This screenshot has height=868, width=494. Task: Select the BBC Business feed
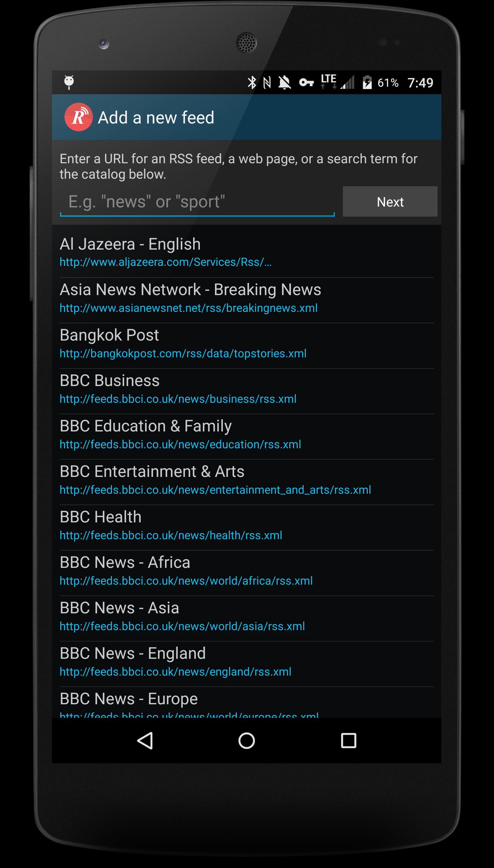point(246,389)
